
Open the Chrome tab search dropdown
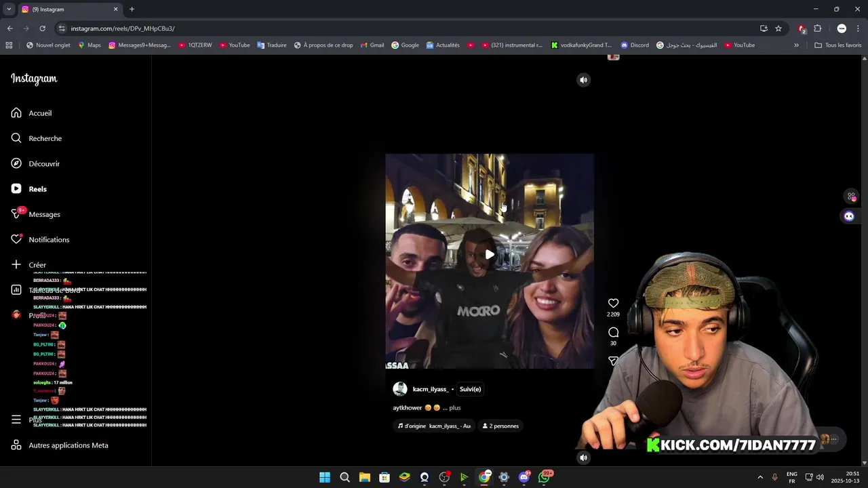(9, 9)
